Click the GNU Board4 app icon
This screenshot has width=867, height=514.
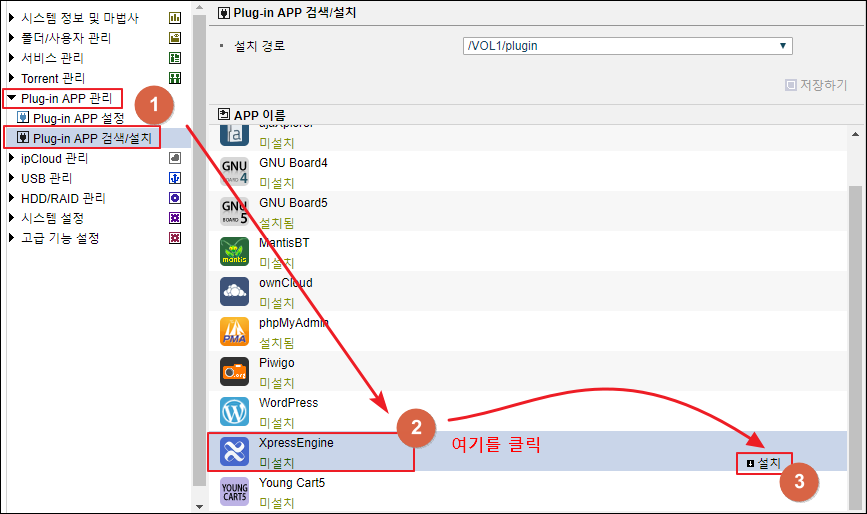(x=234, y=171)
